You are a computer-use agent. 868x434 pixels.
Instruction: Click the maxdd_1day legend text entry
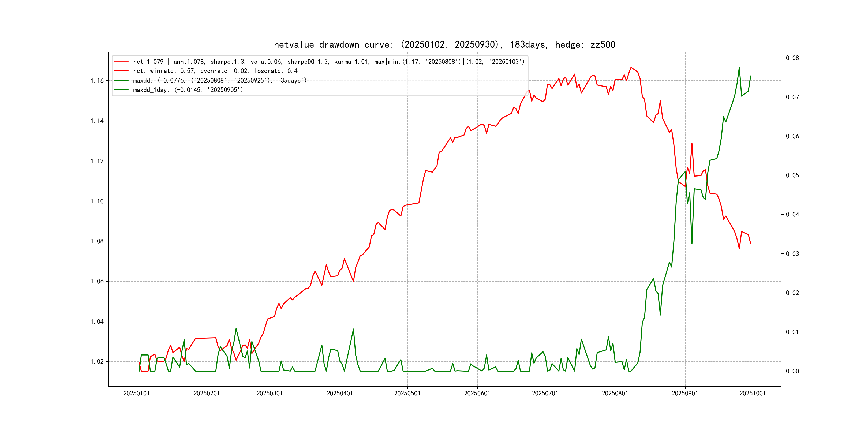(188, 90)
